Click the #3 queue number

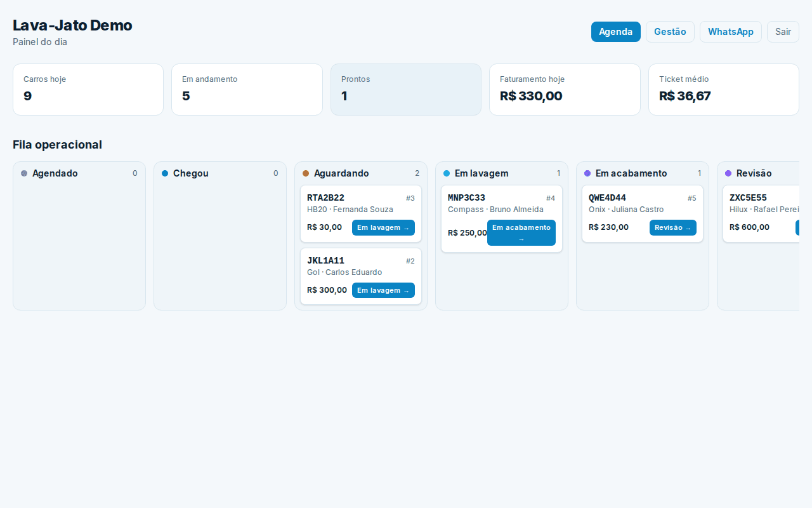(410, 198)
